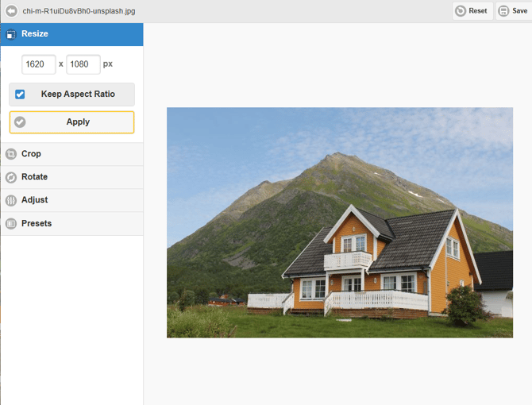Click the back arrow icon beside the filename
This screenshot has width=532, height=405.
click(x=11, y=11)
